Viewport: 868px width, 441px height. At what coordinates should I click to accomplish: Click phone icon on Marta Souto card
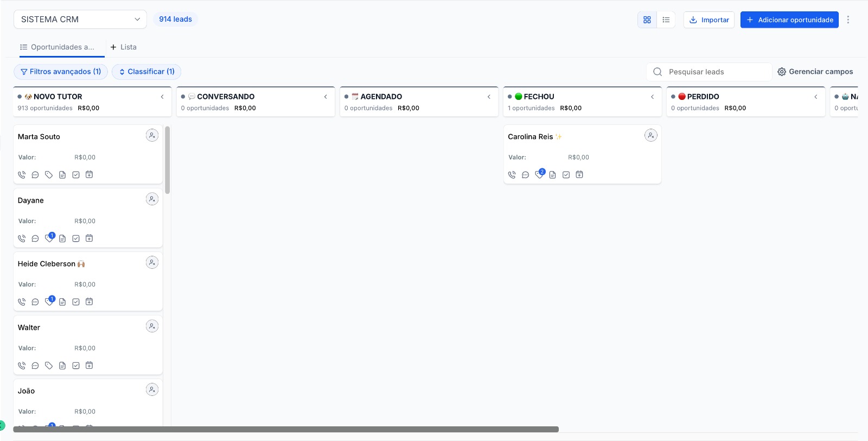[x=22, y=175]
